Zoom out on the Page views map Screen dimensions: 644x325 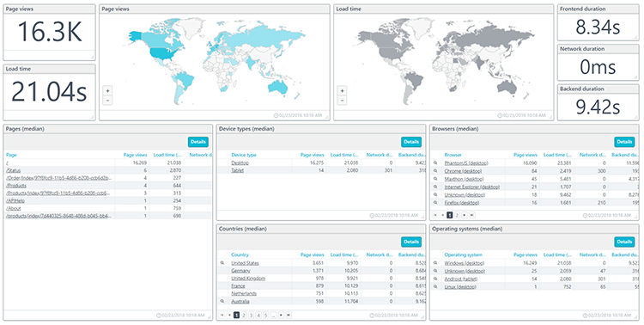click(107, 101)
